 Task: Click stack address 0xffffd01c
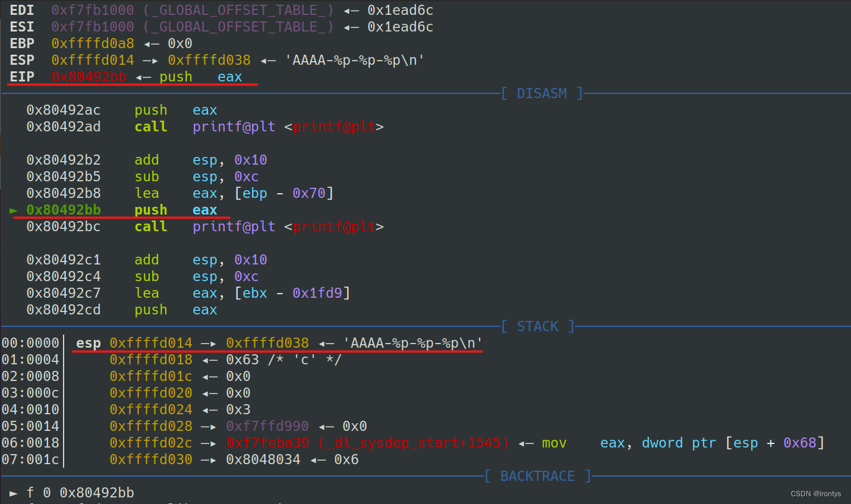tap(151, 376)
